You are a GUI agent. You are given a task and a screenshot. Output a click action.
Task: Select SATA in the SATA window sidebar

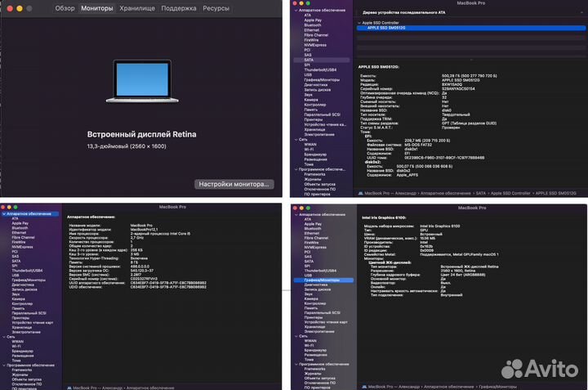(x=322, y=60)
